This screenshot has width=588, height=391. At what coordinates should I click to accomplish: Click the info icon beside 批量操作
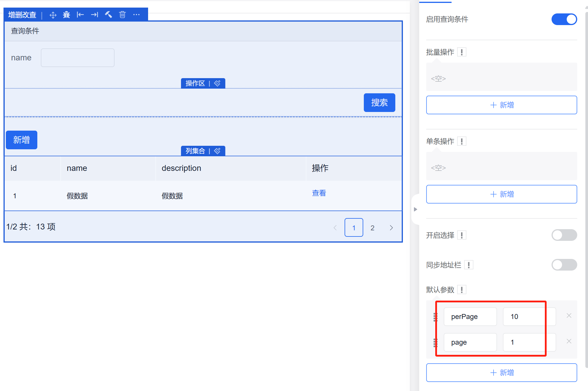click(462, 52)
